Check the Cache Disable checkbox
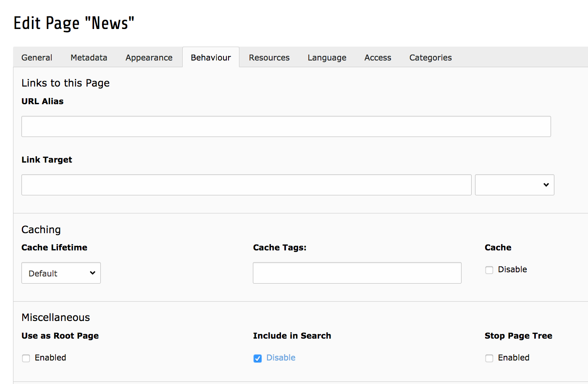The image size is (588, 384). coord(489,270)
